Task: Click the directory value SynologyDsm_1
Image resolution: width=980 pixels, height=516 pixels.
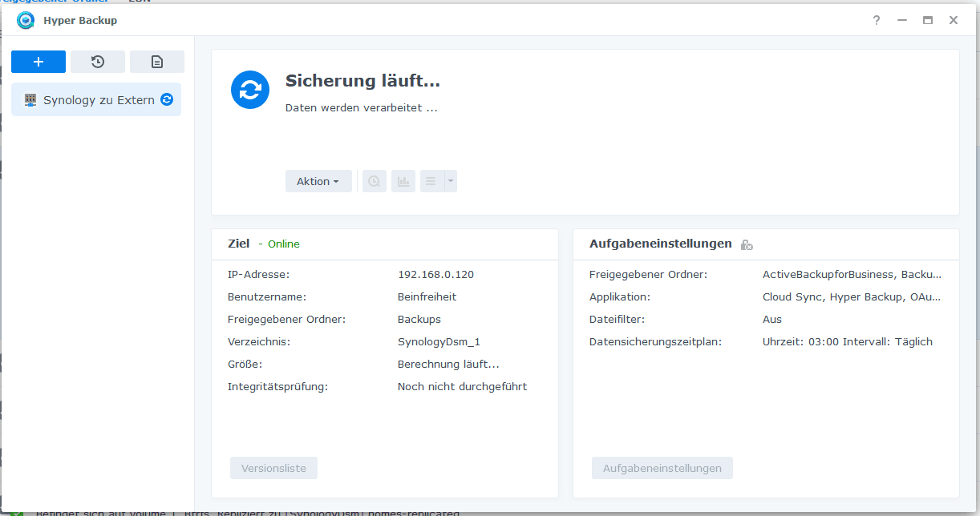Action: tap(439, 341)
